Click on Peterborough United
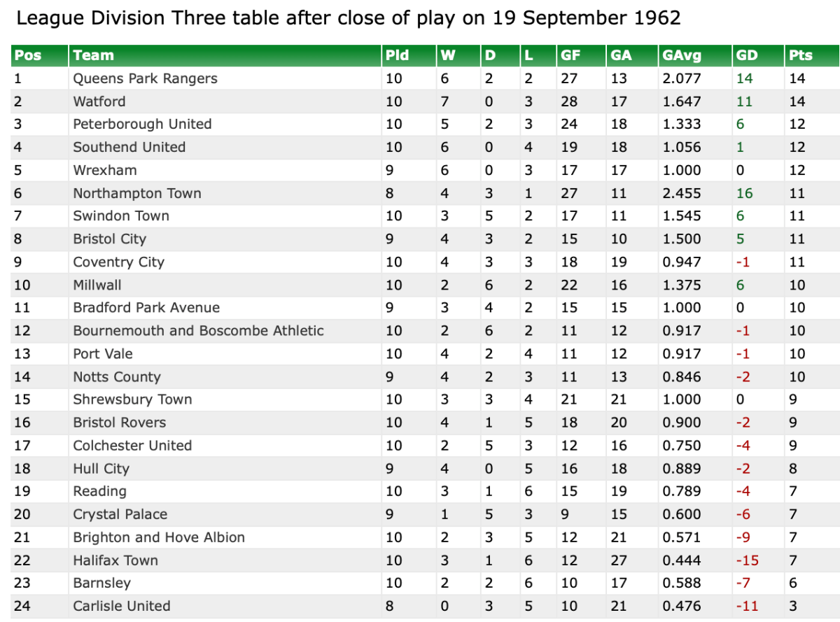This screenshot has height=622, width=840. click(142, 124)
